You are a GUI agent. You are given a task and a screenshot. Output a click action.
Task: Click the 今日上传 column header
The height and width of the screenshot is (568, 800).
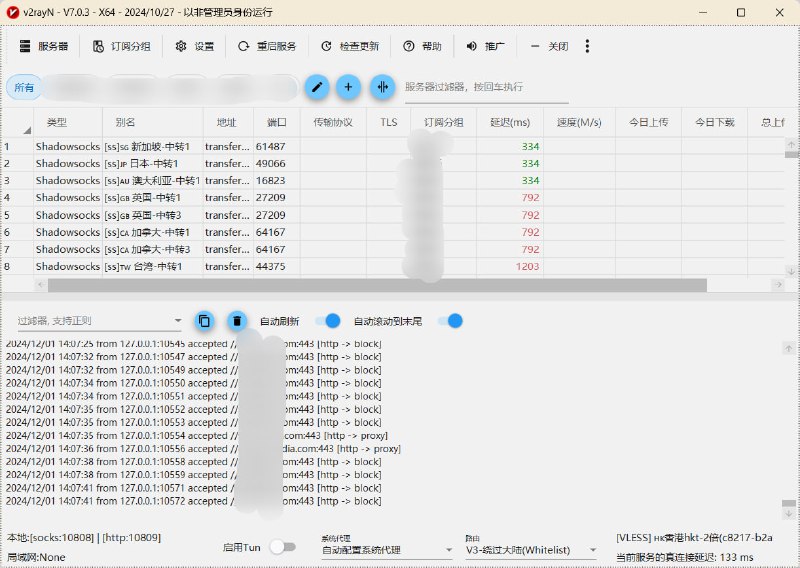[x=648, y=122]
